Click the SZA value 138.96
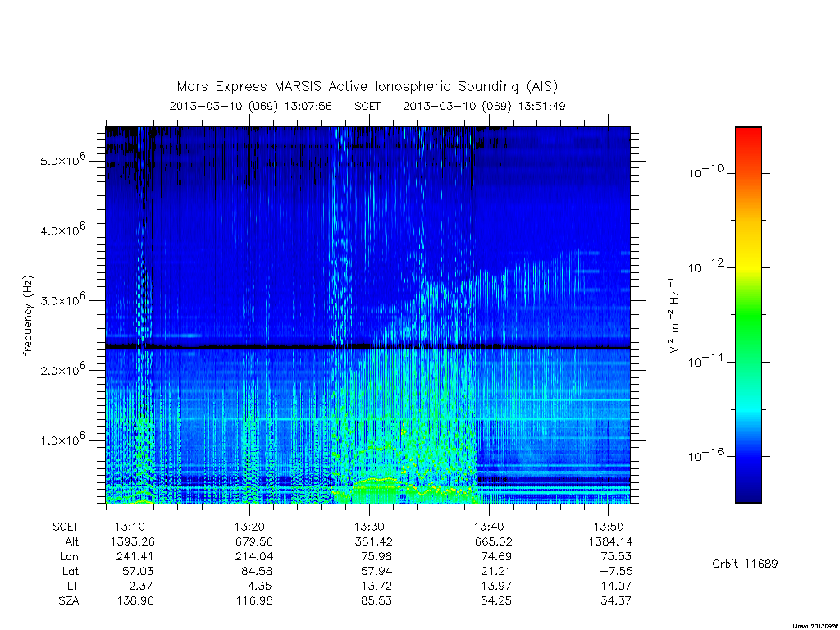 [135, 600]
